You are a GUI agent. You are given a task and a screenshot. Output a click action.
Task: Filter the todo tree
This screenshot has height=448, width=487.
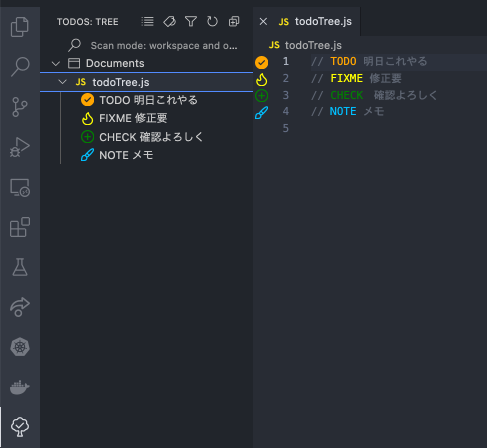click(x=190, y=21)
